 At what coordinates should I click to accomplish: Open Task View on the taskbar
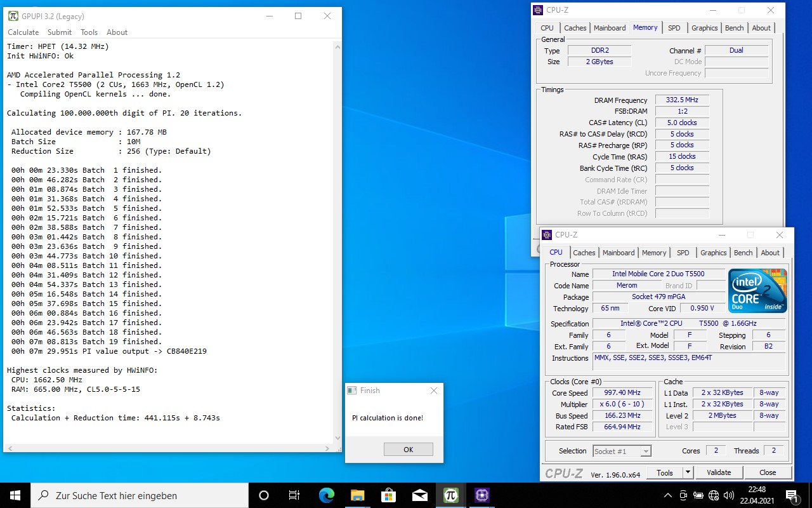click(x=294, y=495)
